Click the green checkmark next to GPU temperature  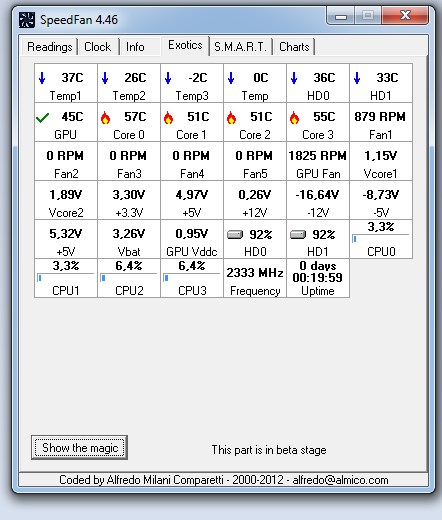coord(42,117)
